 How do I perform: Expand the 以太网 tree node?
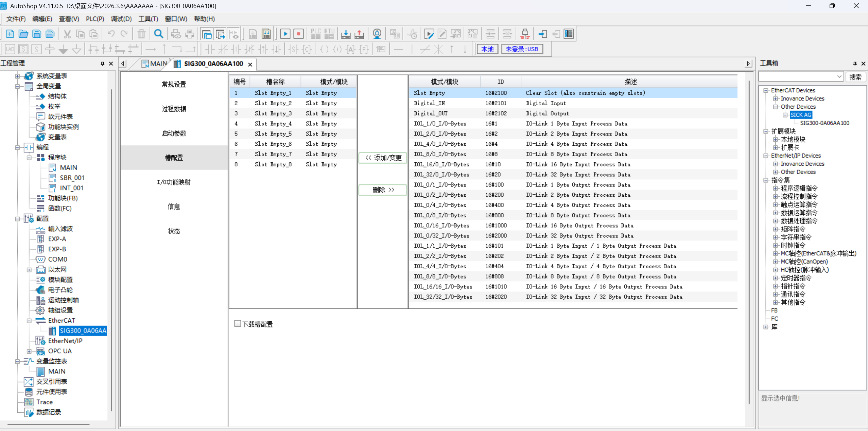click(x=29, y=270)
